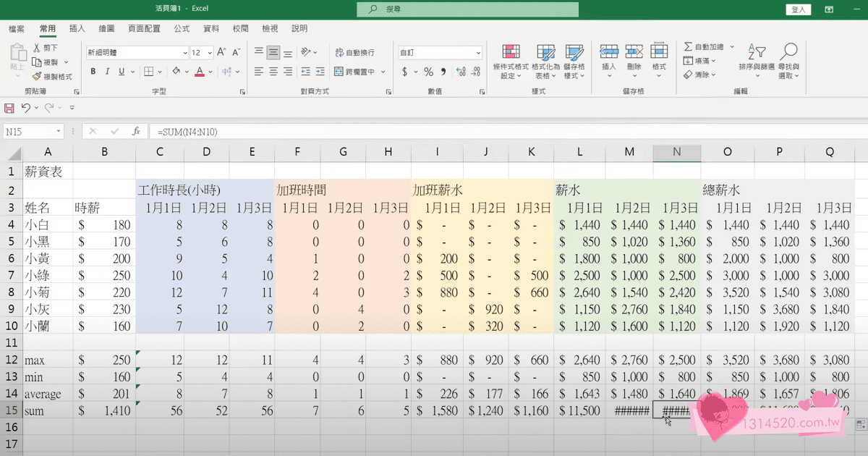Toggle center horizontal alignment

point(273,72)
